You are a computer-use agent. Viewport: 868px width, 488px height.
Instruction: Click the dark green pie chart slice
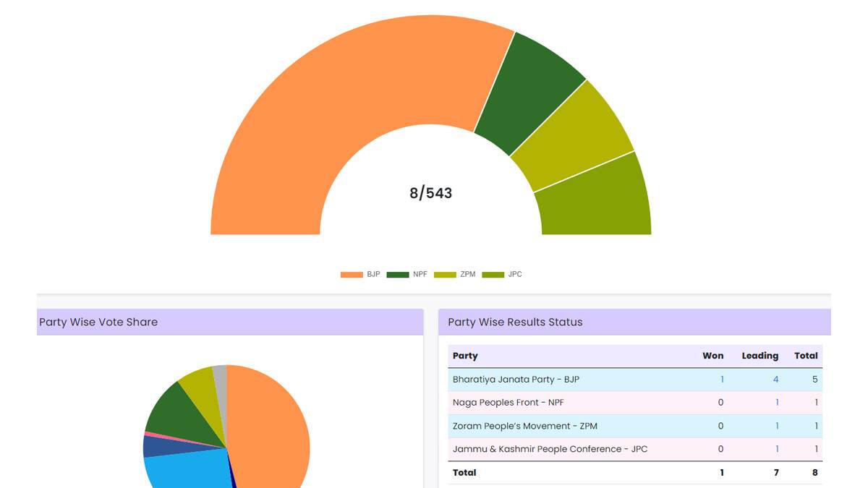(x=177, y=412)
